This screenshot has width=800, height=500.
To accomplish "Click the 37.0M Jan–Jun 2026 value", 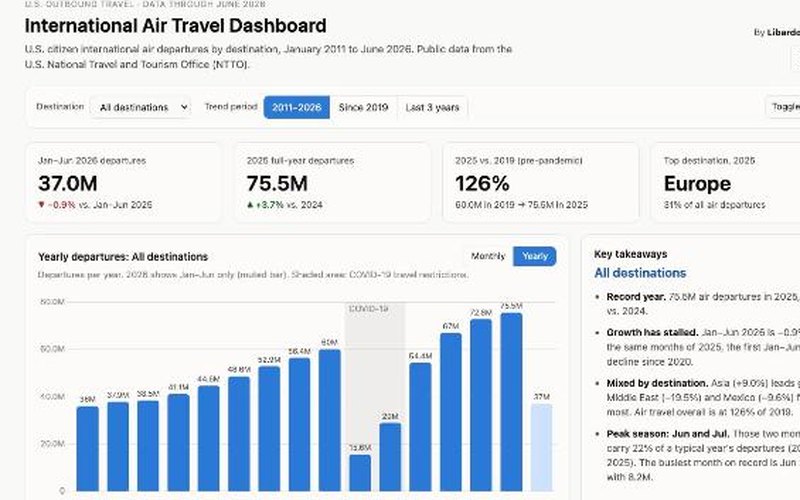I will pos(67,184).
